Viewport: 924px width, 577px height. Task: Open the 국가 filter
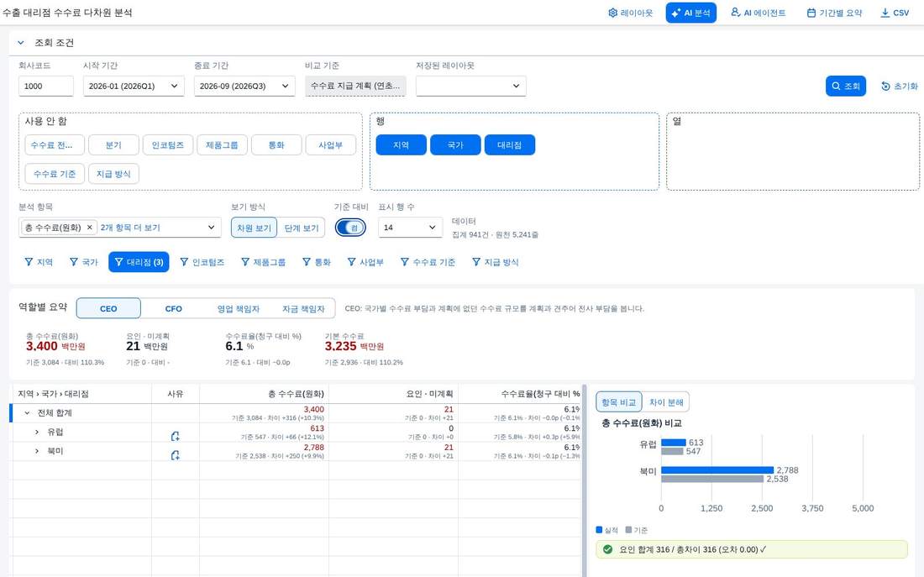click(84, 262)
